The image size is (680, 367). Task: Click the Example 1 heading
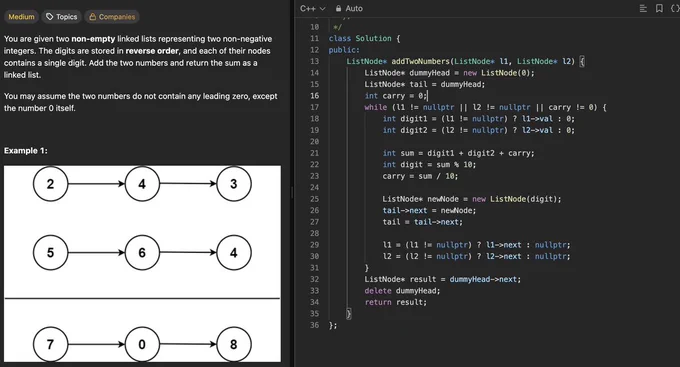26,151
